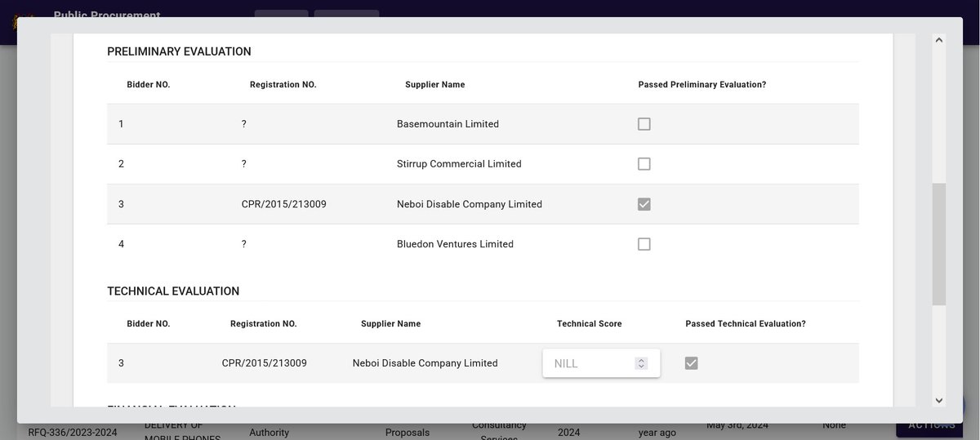Click CPR/2015/213009 in the preliminary evaluation table

pos(284,204)
